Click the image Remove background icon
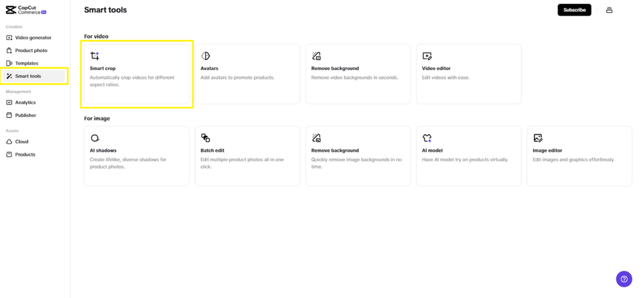 coord(316,138)
